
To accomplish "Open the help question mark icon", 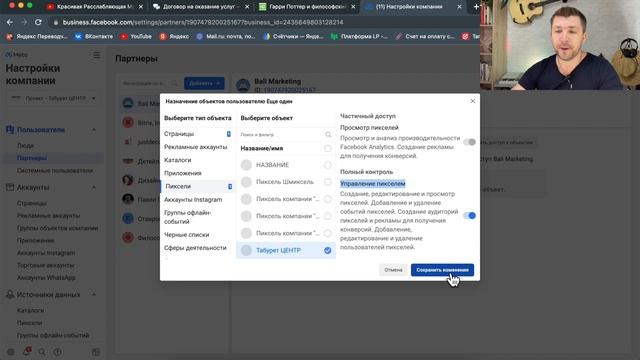I will pos(57,352).
